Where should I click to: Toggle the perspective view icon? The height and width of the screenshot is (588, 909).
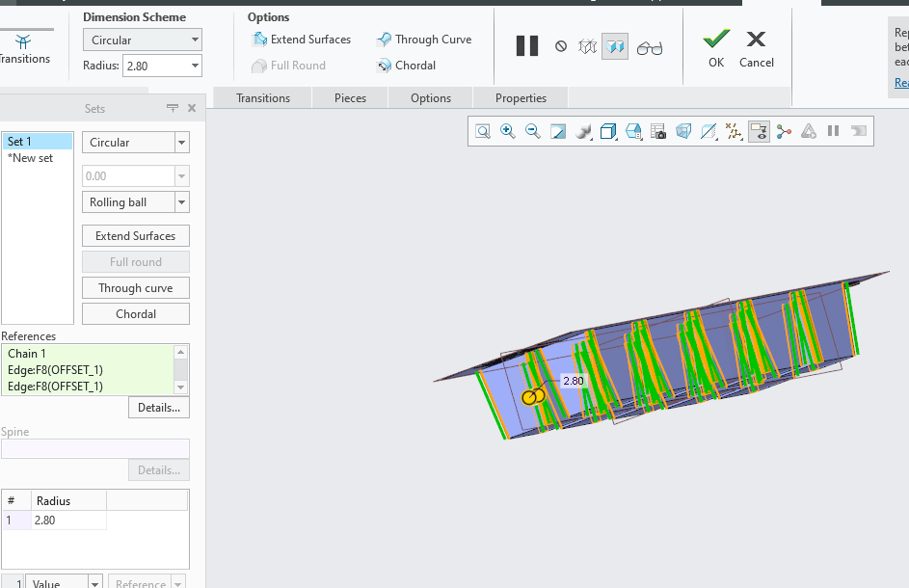(x=683, y=132)
